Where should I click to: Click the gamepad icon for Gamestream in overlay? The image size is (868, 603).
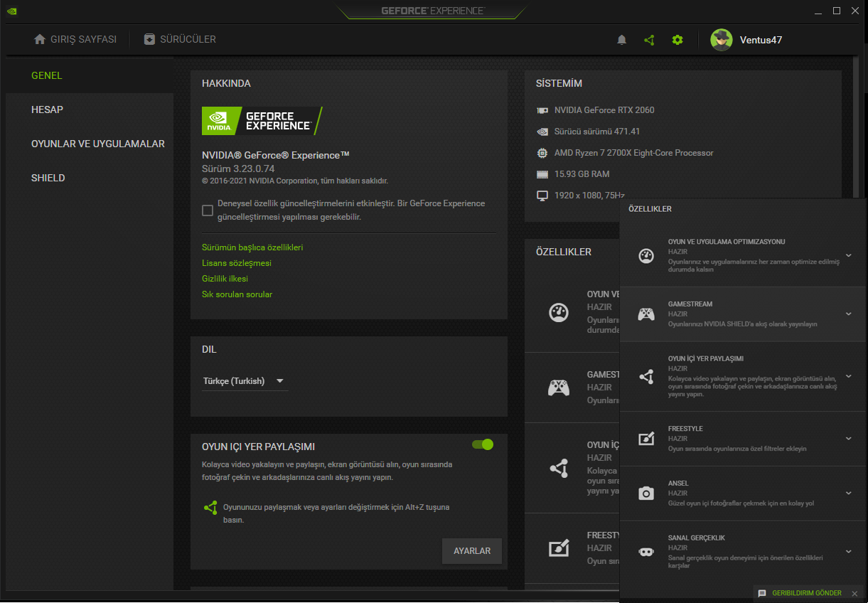coord(646,314)
